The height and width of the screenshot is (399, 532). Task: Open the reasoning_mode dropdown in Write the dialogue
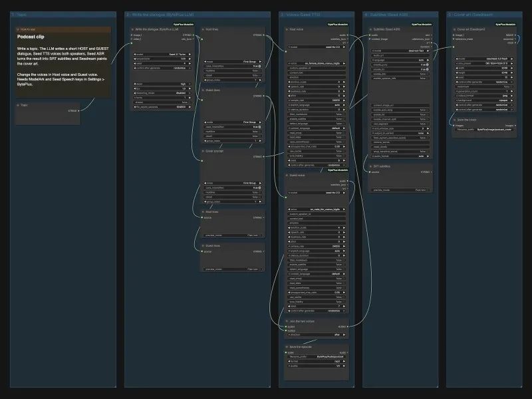[162, 93]
